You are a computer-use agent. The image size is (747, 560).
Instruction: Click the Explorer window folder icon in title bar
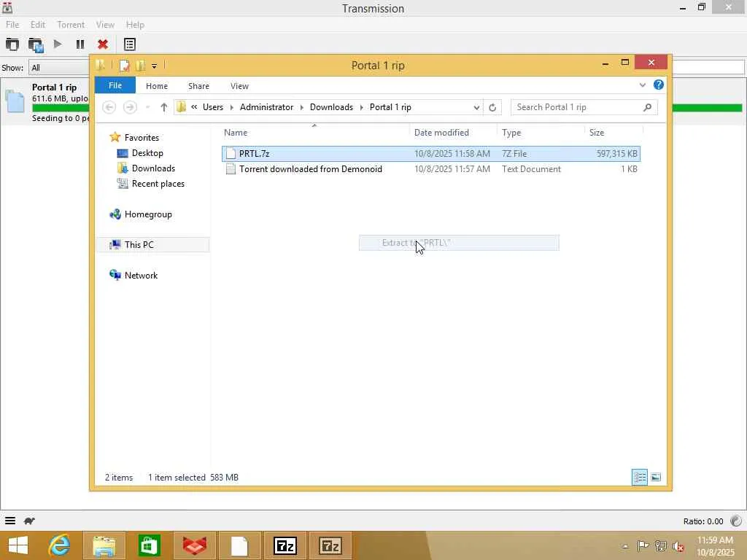tap(100, 65)
